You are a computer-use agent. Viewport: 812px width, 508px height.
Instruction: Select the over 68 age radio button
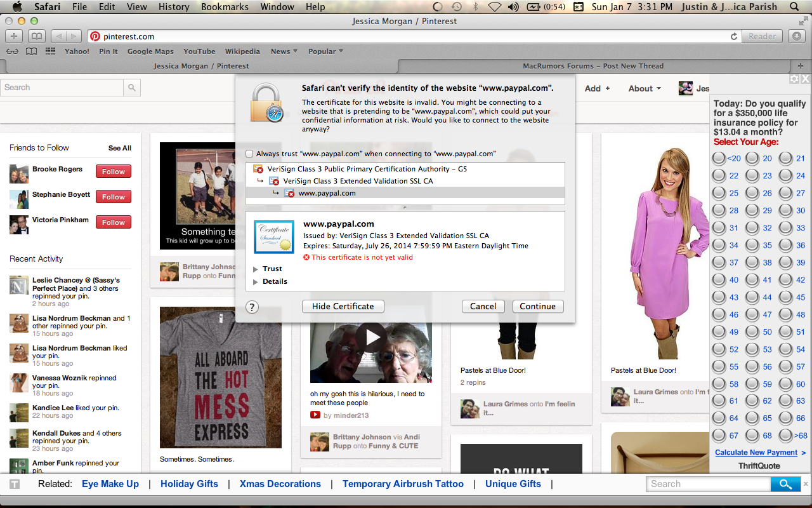point(785,436)
